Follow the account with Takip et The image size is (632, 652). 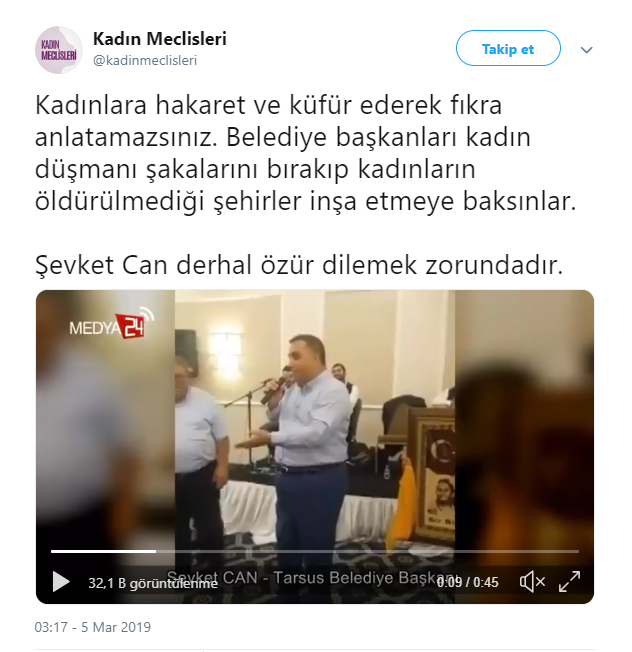click(508, 48)
